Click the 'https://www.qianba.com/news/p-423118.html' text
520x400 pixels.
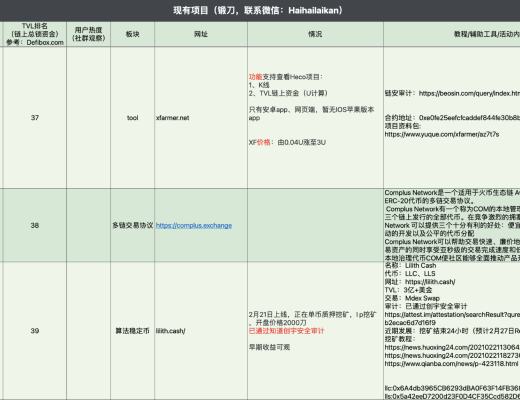click(451, 364)
